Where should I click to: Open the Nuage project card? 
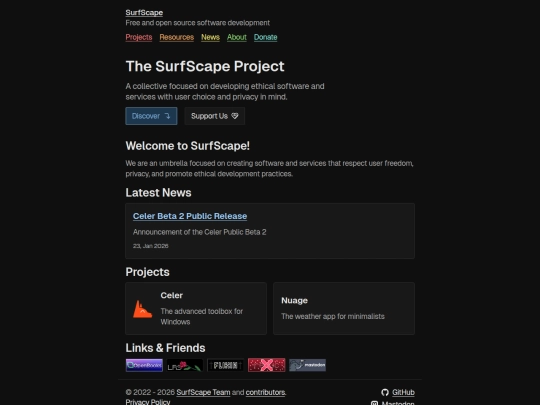point(344,308)
